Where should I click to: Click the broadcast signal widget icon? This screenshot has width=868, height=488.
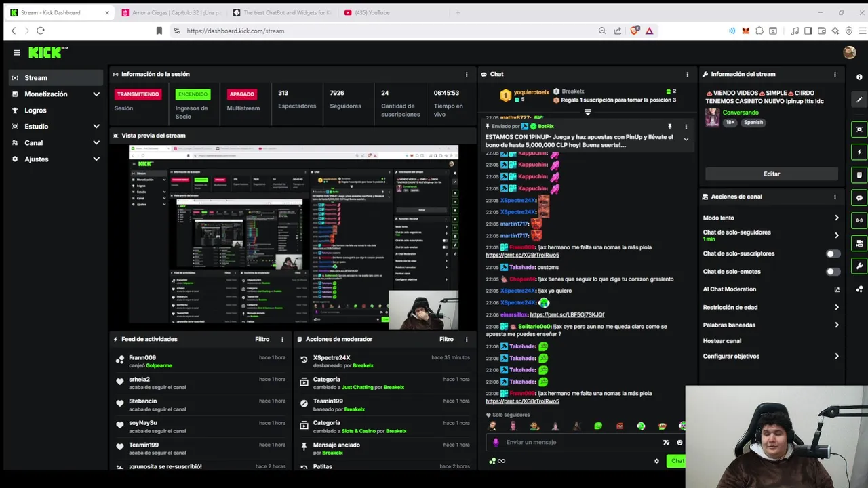click(859, 220)
